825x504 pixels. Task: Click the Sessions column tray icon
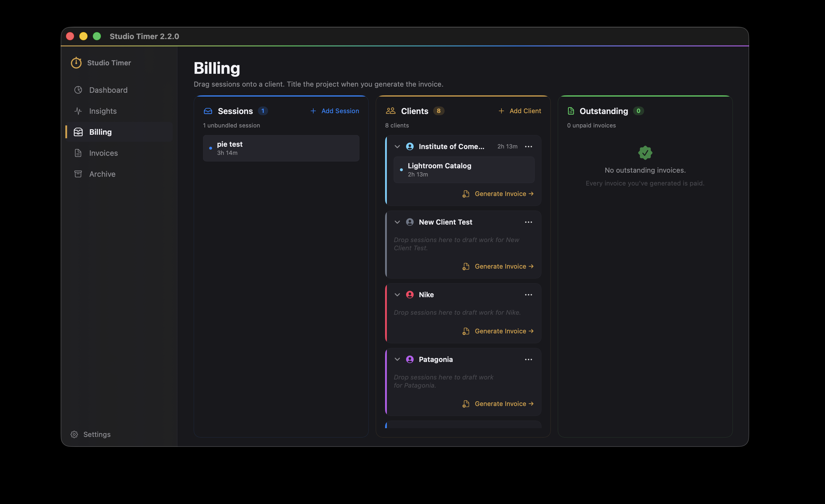(208, 111)
